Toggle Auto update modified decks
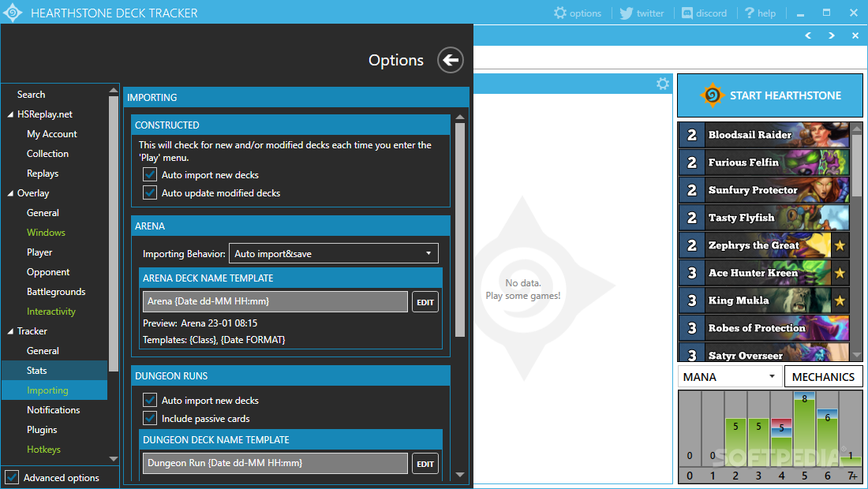Screen dimensions: 868x489 (149, 193)
